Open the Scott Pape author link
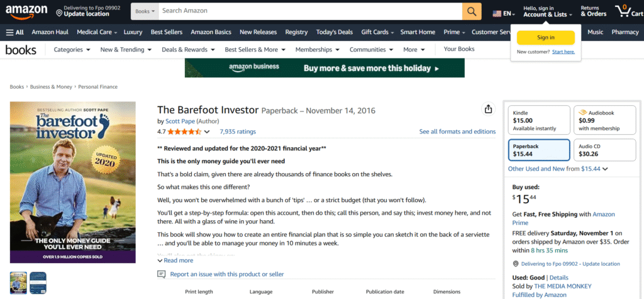The height and width of the screenshot is (299, 644). tap(180, 121)
